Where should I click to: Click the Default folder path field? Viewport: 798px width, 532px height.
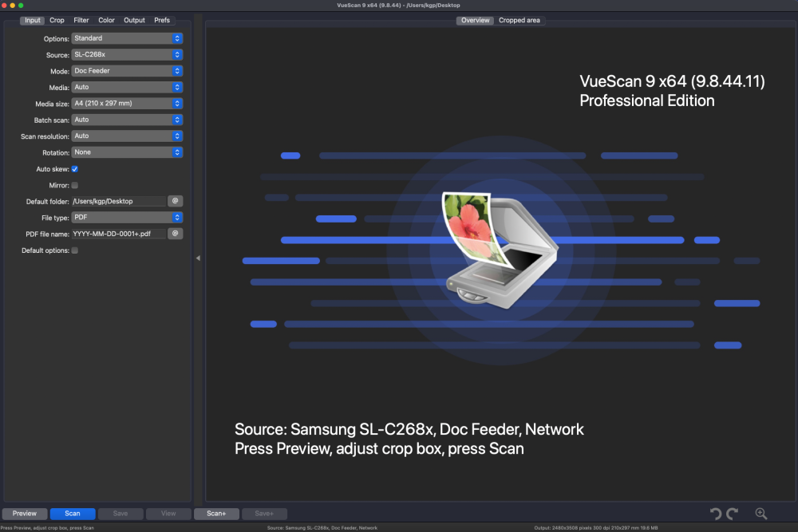pyautogui.click(x=119, y=201)
